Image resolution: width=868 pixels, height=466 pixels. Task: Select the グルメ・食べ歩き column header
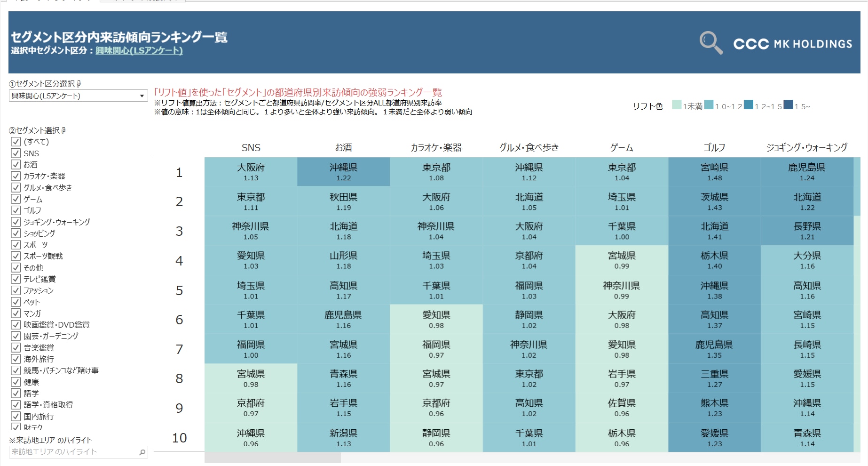[x=529, y=148]
